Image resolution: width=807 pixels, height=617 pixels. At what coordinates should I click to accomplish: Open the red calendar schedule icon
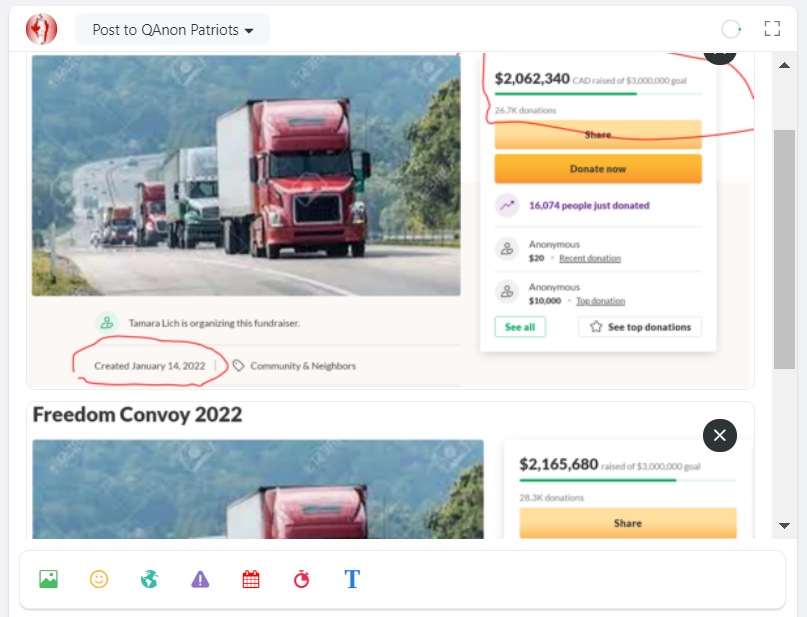(x=251, y=579)
